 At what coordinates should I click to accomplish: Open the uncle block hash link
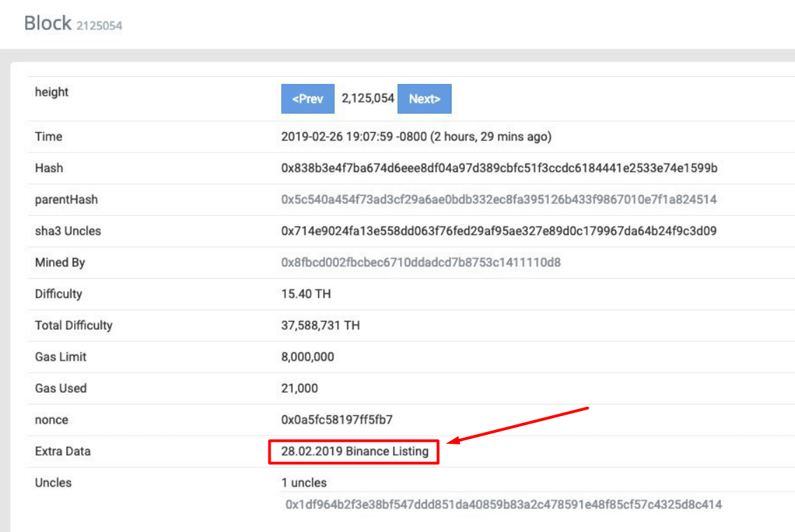pos(503,504)
